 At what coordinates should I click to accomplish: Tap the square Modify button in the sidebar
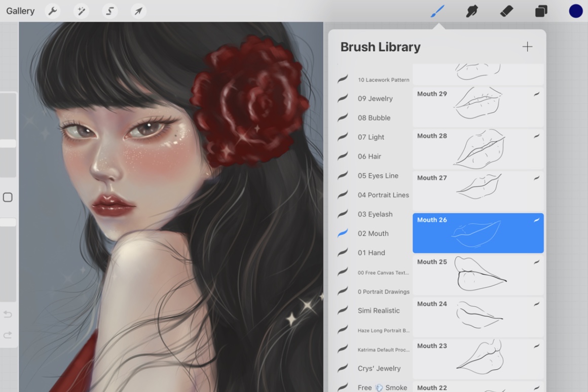8,198
